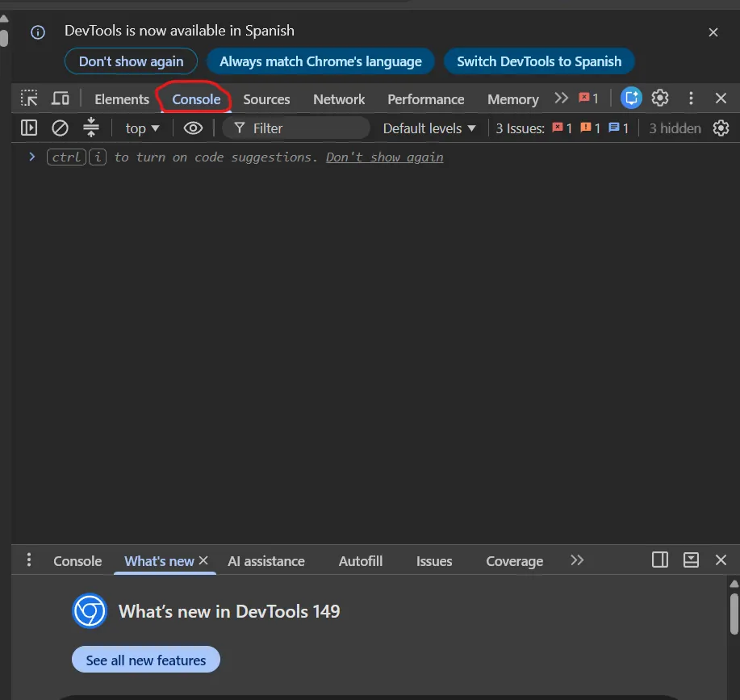This screenshot has width=740, height=700.
Task: Click Don't show again link in console
Action: point(385,157)
